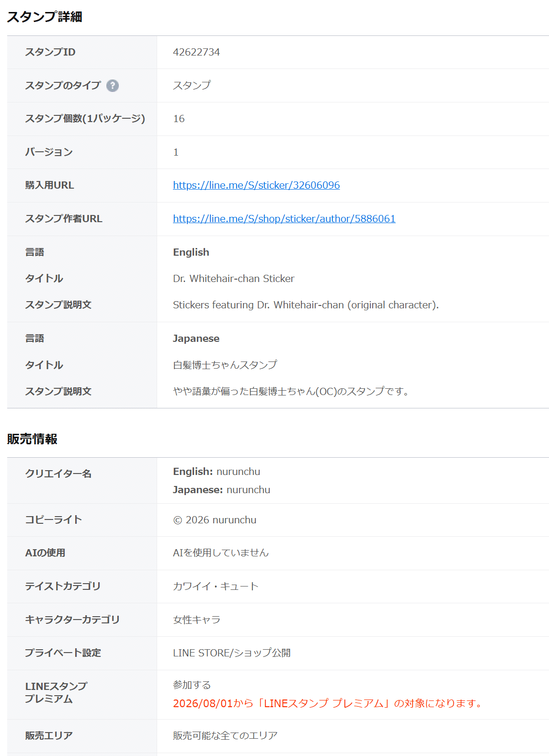Click the copyright text © 2026 nurunchu
Image resolution: width=549 pixels, height=756 pixels.
pos(215,520)
